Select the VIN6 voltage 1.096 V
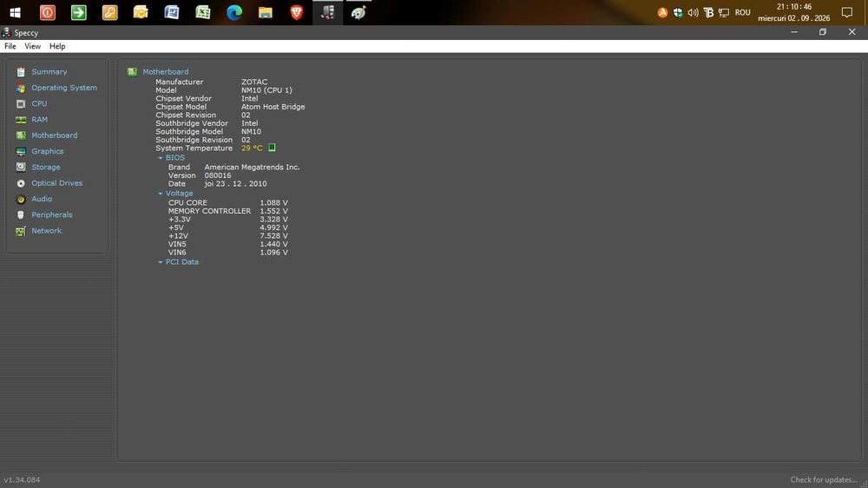 pyautogui.click(x=273, y=253)
